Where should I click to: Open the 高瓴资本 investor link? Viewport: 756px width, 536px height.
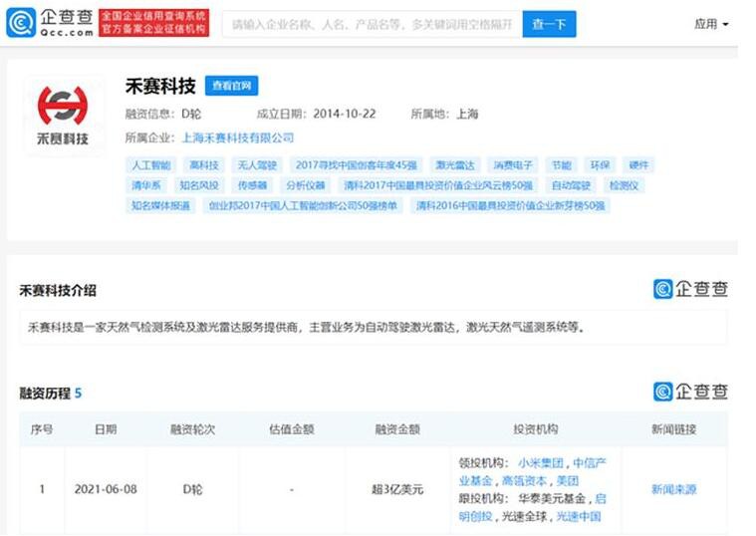point(524,481)
